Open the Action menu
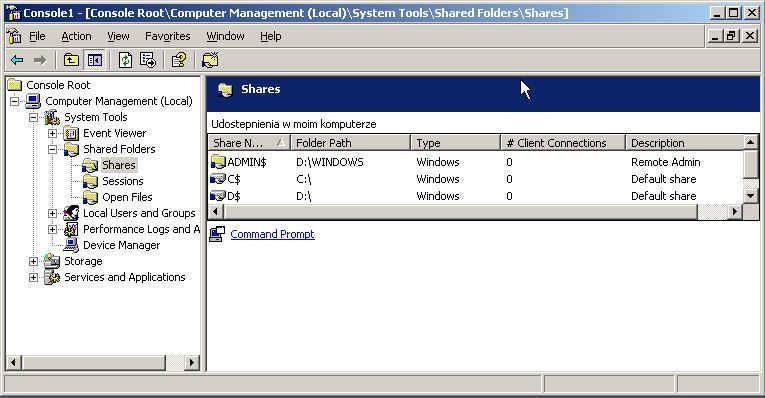765x398 pixels. pos(76,36)
